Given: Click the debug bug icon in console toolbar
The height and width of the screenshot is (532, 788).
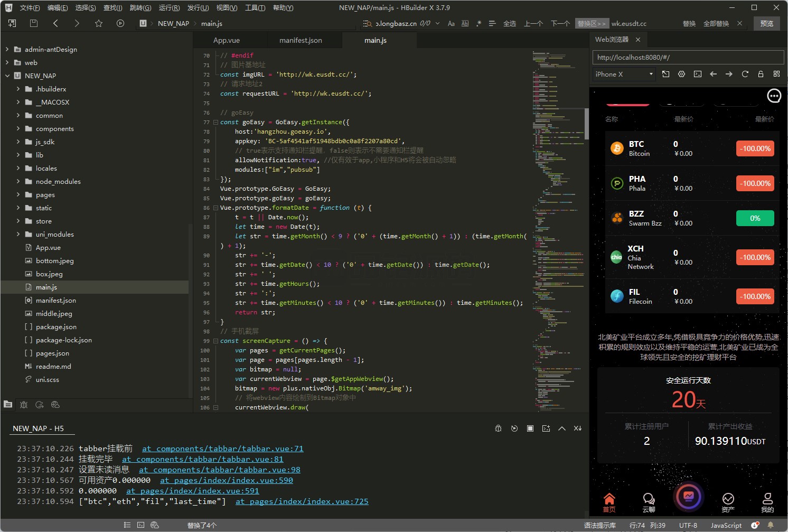Looking at the screenshot, I should tap(498, 428).
